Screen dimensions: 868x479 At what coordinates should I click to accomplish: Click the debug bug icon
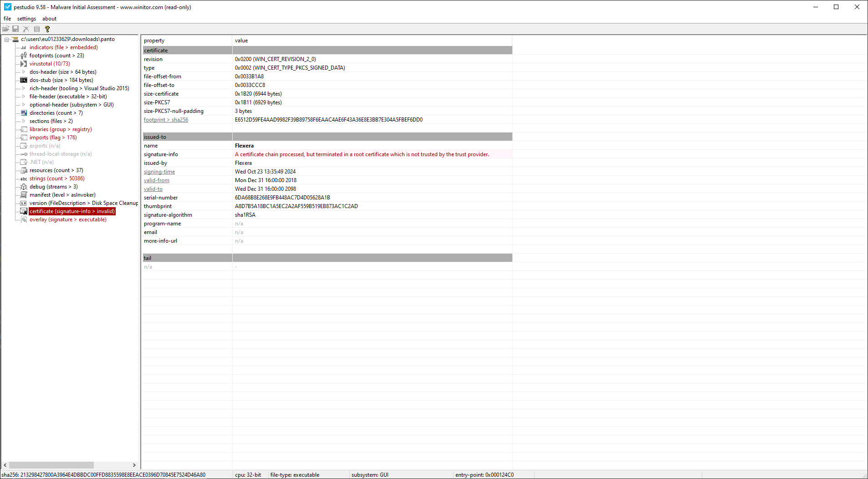24,187
